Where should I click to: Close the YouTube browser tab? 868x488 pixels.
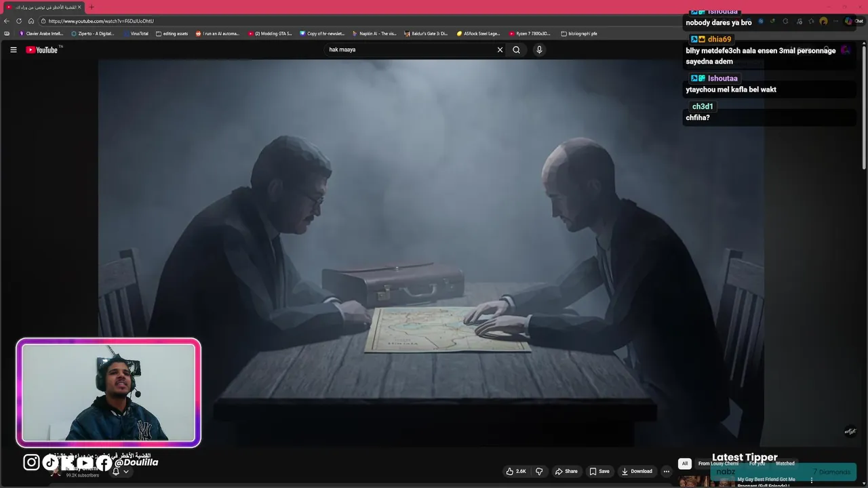coord(79,7)
